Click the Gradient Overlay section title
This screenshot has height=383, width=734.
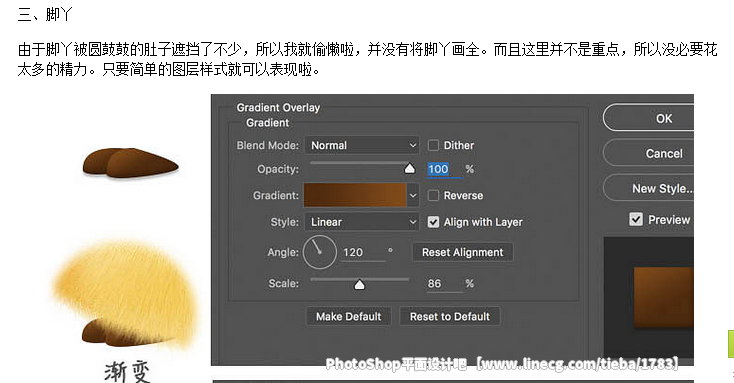coord(278,107)
